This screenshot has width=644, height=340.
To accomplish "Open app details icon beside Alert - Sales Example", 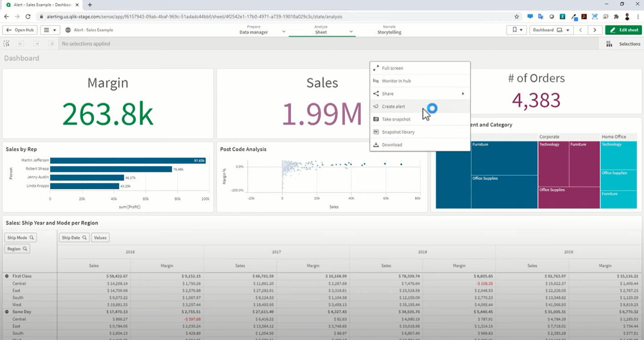I will pos(68,30).
